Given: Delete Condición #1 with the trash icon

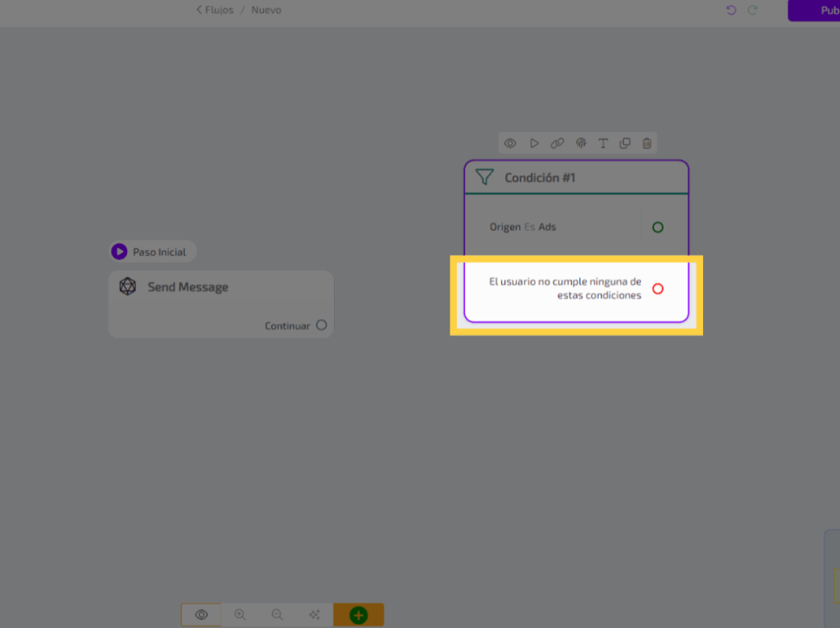Looking at the screenshot, I should tap(647, 143).
